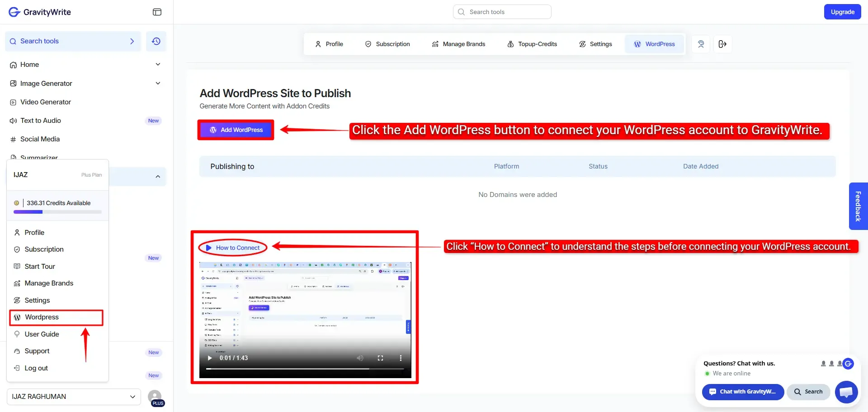Click the user badge icon beside WordPress tab
Screen dimensions: 868x412
pyautogui.click(x=701, y=44)
